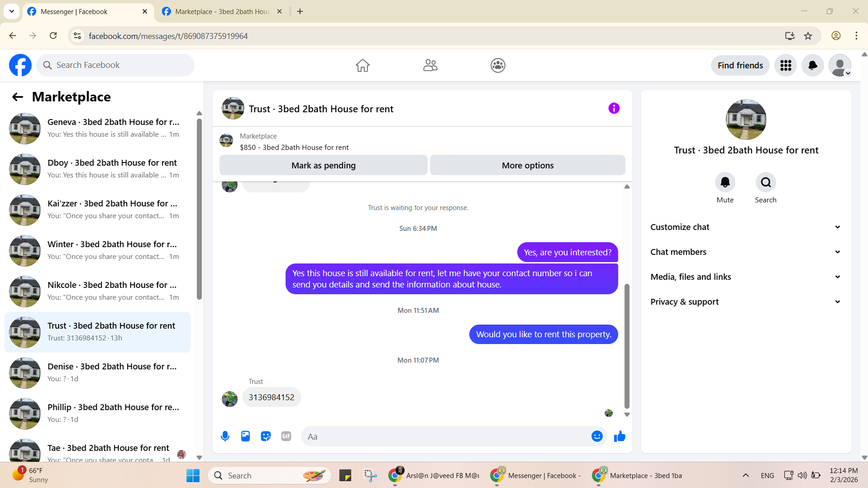Open conversation information purple icon
The width and height of the screenshot is (868, 488).
614,108
